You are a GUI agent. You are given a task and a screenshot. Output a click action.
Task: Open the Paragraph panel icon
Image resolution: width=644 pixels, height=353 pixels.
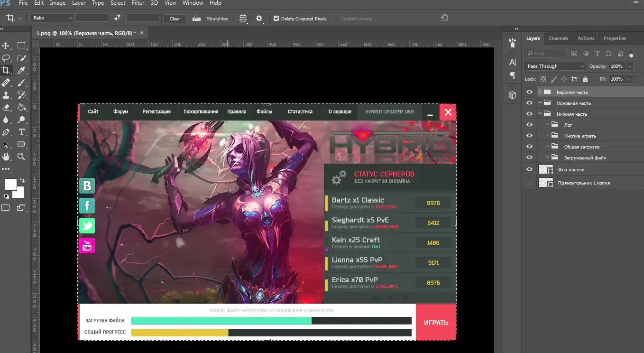pyautogui.click(x=512, y=75)
